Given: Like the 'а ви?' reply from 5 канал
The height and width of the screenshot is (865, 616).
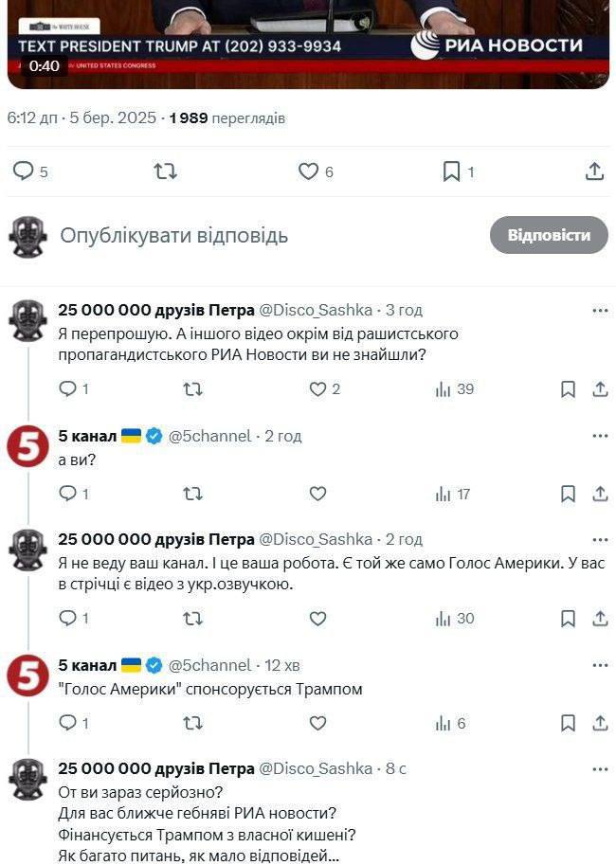Looking at the screenshot, I should 317,494.
